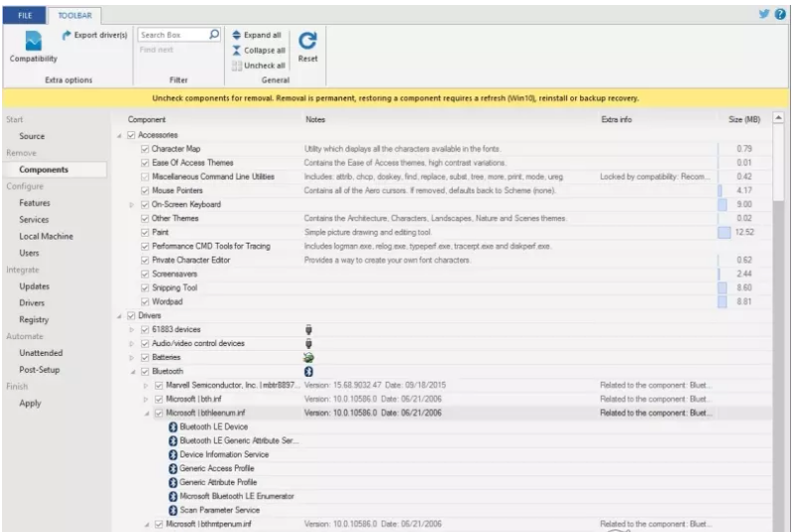Uncheck the Snipping Tool component
Image resolution: width=798 pixels, height=532 pixels.
(x=145, y=286)
